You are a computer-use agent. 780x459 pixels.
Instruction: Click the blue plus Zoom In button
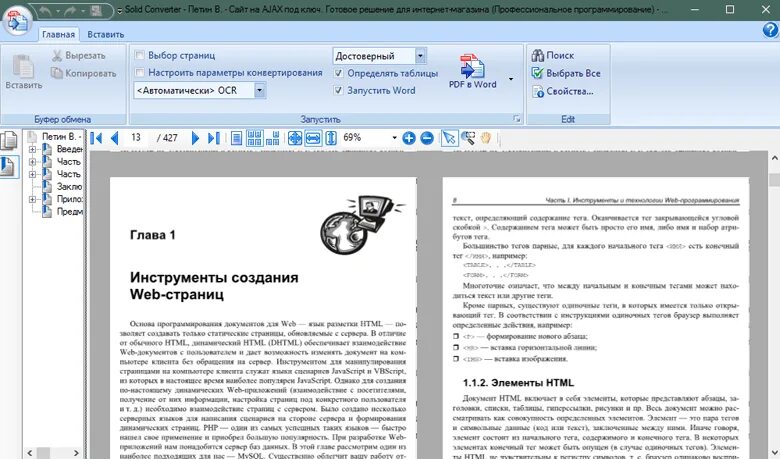click(409, 138)
